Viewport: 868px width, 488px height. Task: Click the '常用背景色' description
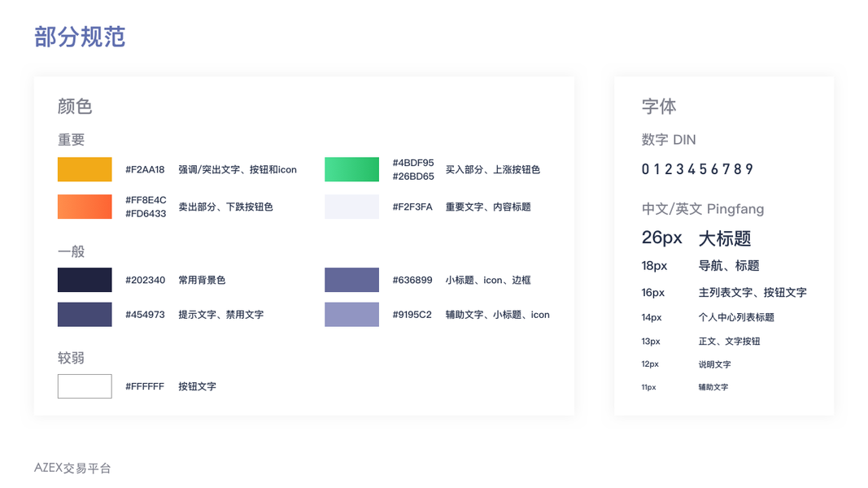[202, 280]
